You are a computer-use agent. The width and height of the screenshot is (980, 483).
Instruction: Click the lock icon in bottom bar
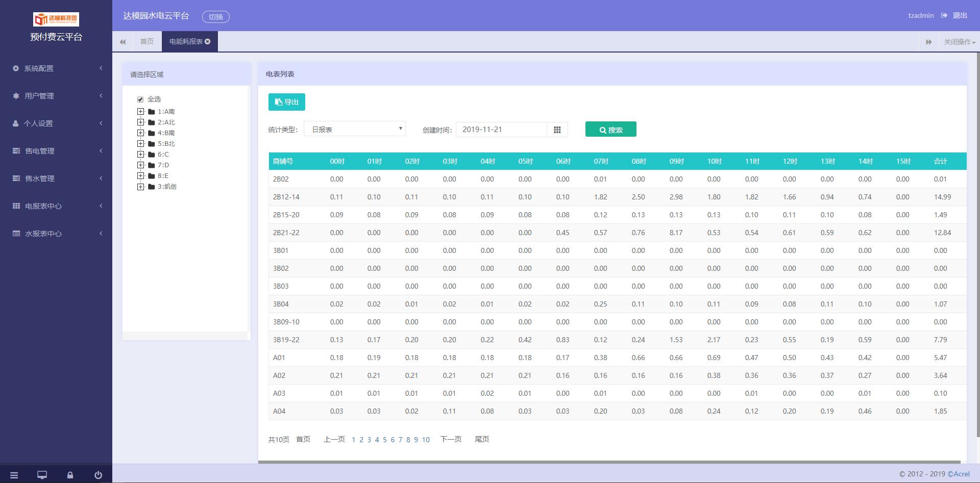[x=70, y=475]
